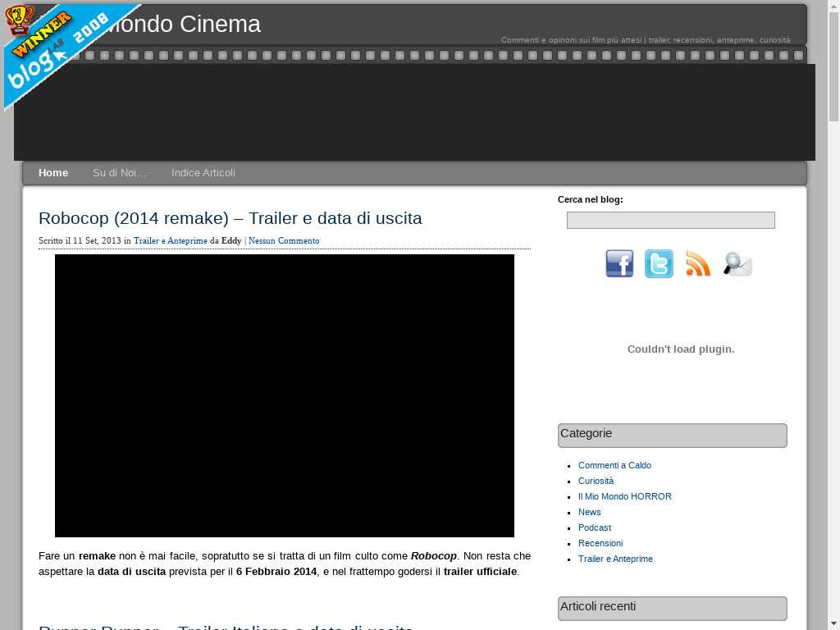Type in the Cerca nel blog search field

tap(670, 220)
